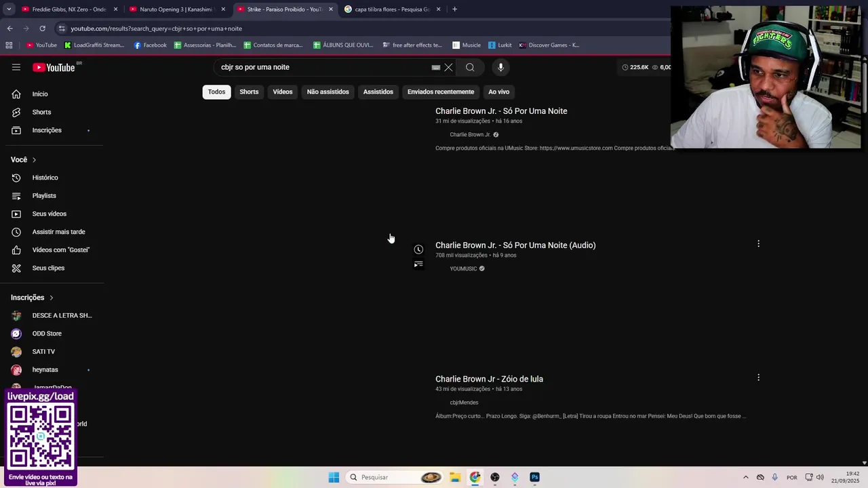This screenshot has width=868, height=488.
Task: Reload the page in the browser
Action: click(42, 28)
